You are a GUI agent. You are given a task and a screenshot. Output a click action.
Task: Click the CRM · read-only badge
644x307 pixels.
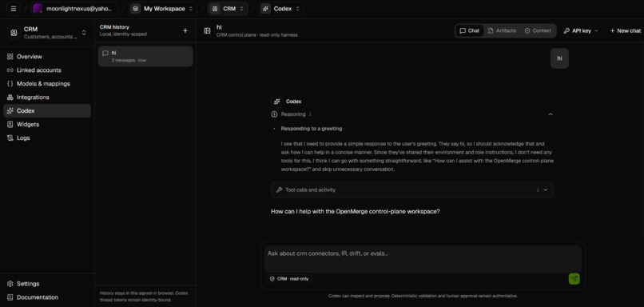click(x=289, y=279)
